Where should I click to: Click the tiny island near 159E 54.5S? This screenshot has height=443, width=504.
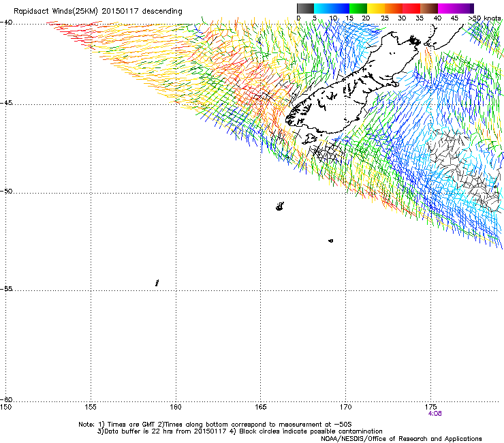pyautogui.click(x=157, y=283)
